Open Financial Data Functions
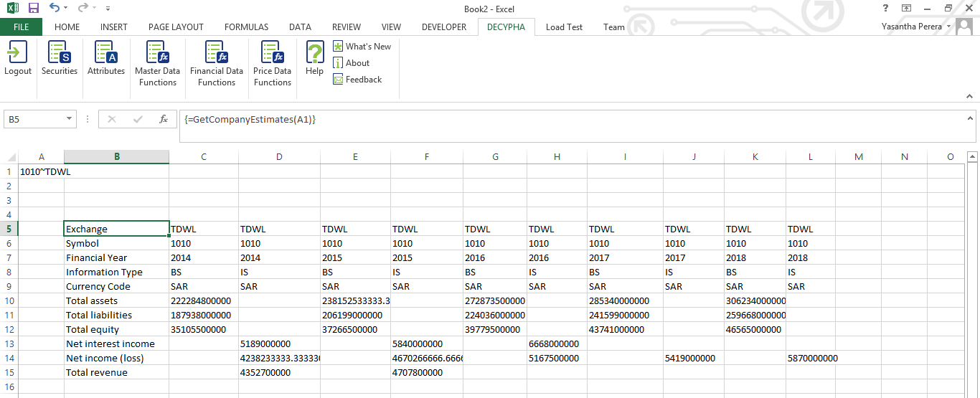This screenshot has height=398, width=980. (217, 64)
